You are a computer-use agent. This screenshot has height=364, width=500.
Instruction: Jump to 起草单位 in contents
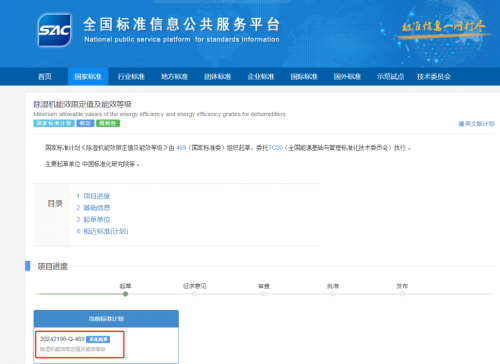click(93, 219)
